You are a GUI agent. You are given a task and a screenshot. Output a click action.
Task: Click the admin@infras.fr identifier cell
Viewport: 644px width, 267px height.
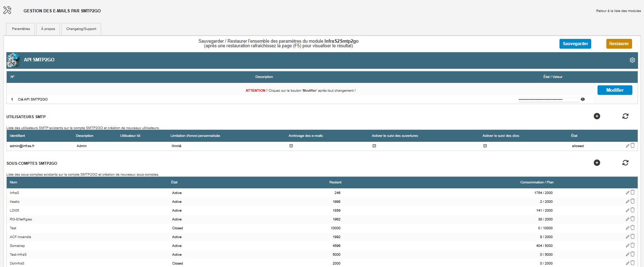tap(22, 146)
